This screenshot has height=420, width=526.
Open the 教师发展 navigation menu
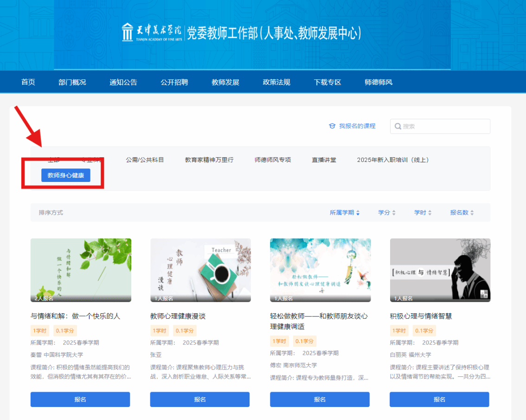point(225,82)
